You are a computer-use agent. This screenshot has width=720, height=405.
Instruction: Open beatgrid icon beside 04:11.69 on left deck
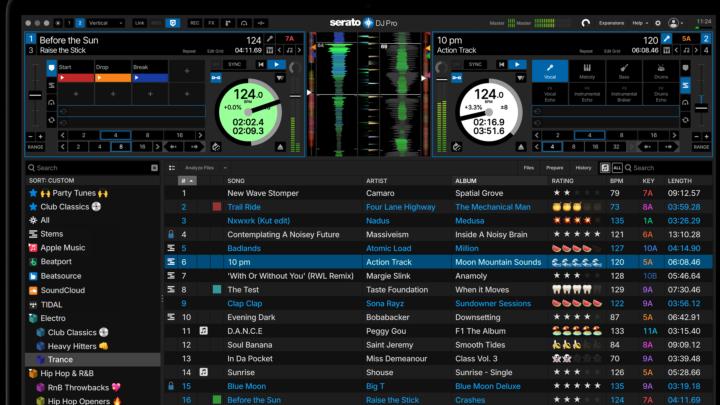coord(270,50)
